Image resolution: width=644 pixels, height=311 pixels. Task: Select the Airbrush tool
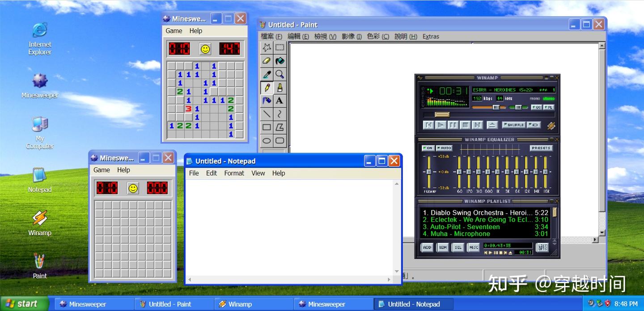266,101
